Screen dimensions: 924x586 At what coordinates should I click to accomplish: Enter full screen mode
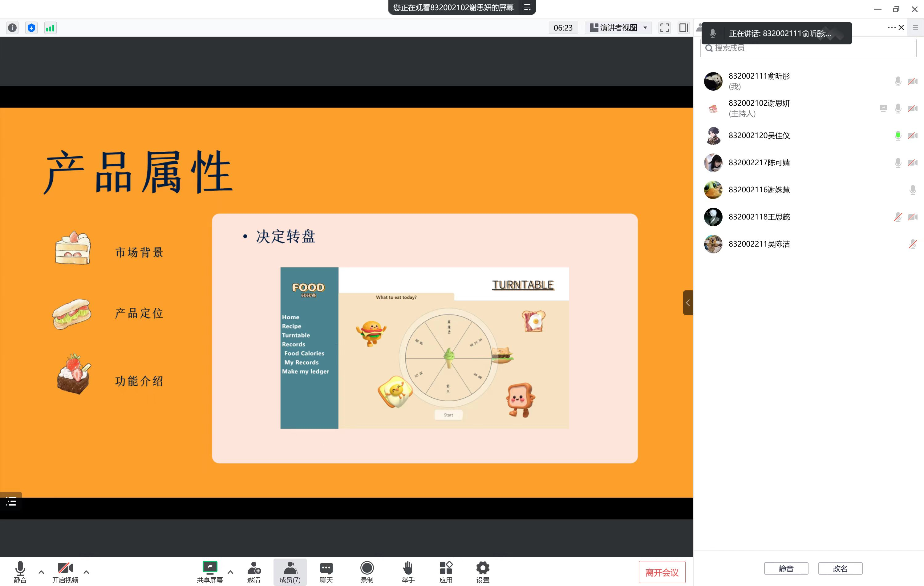(664, 28)
